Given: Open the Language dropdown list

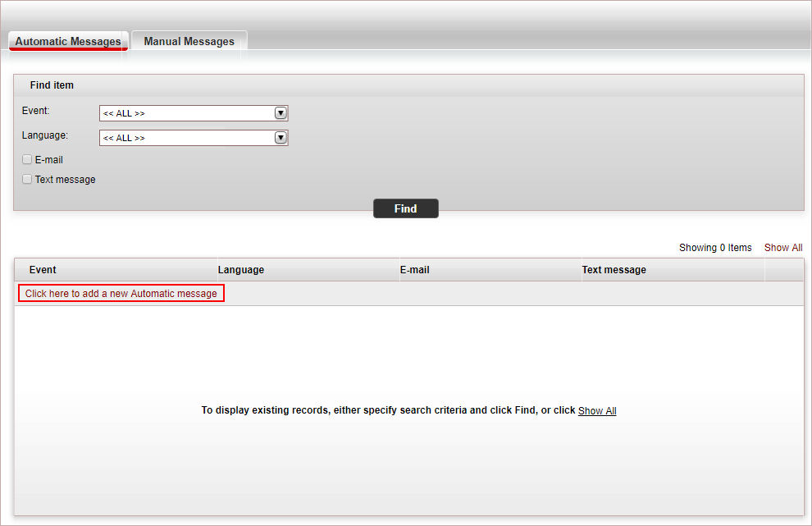Looking at the screenshot, I should point(194,138).
